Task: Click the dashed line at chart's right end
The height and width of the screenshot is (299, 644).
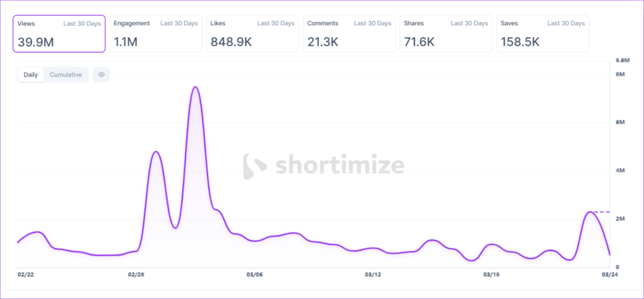Action: [x=602, y=212]
